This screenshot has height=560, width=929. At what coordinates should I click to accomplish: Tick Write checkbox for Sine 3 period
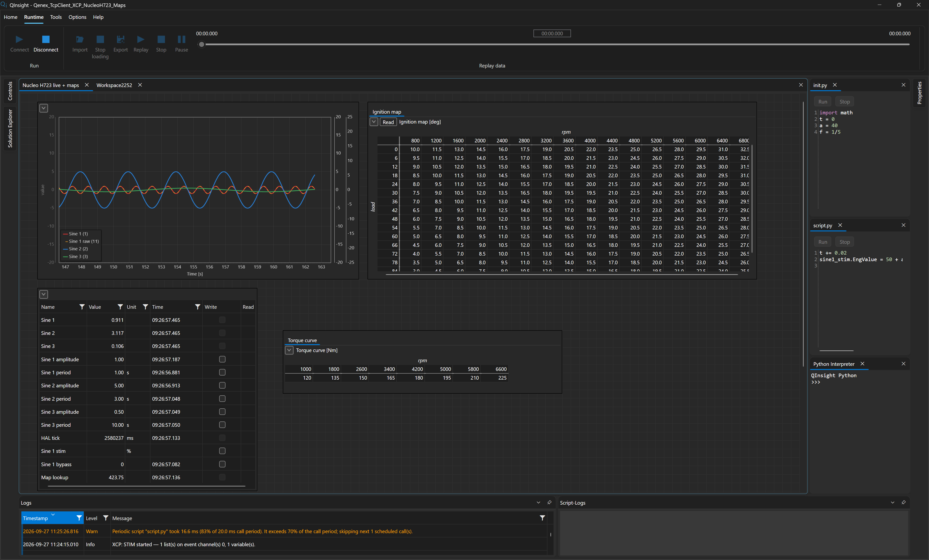pyautogui.click(x=222, y=425)
